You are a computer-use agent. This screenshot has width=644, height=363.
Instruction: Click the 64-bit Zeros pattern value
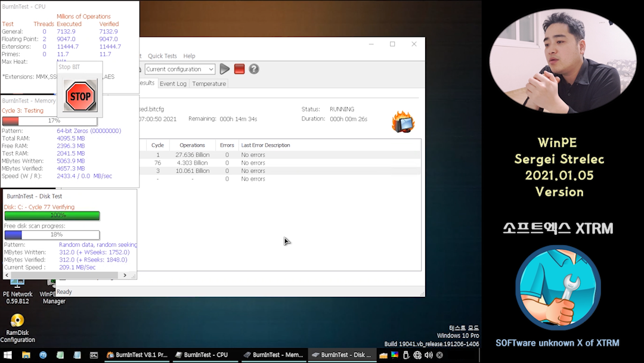[x=89, y=131]
